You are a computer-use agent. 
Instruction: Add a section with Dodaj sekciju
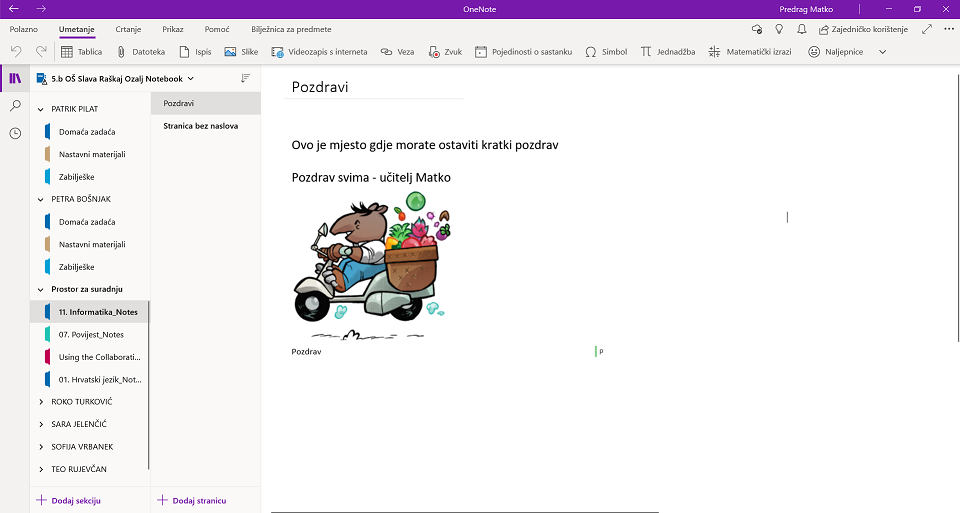click(x=70, y=500)
